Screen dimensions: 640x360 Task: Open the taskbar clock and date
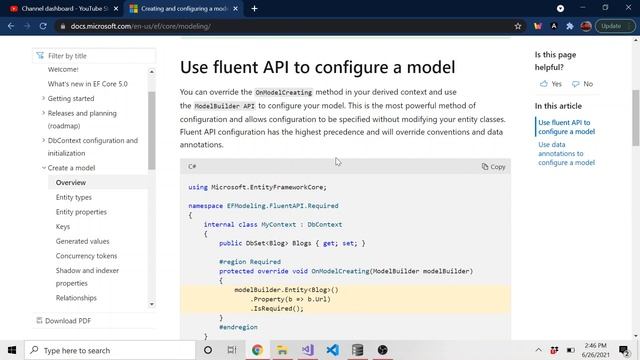point(596,350)
